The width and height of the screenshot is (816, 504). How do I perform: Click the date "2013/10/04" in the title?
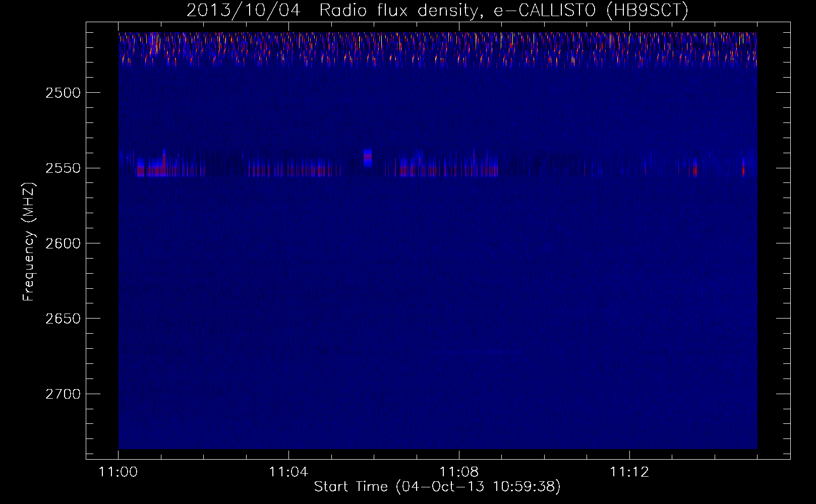[243, 11]
